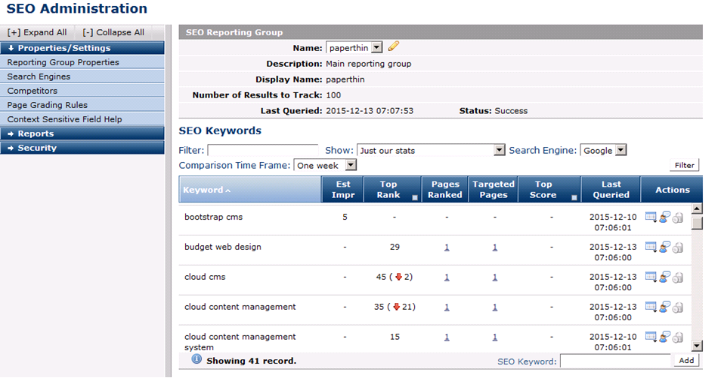Viewport: 721px width, 384px height.
Task: Click grayed page icon for cloud cms row
Action: coord(678,278)
